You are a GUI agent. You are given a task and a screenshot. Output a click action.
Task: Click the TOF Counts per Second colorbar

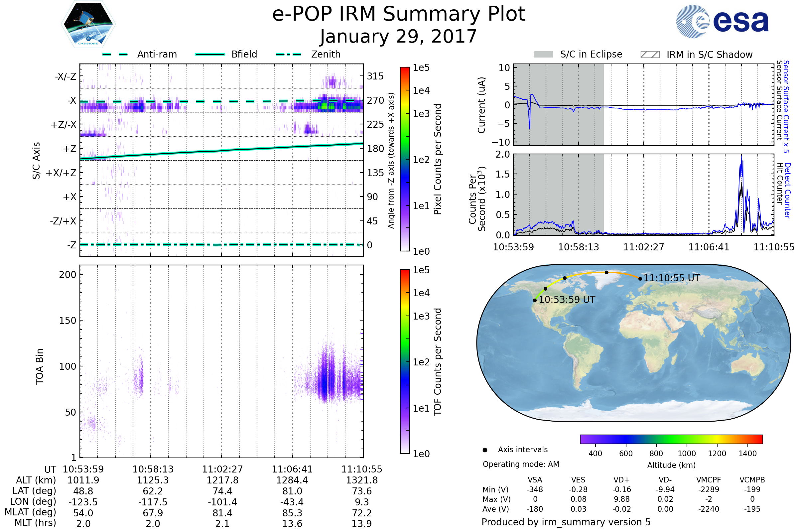pos(405,361)
